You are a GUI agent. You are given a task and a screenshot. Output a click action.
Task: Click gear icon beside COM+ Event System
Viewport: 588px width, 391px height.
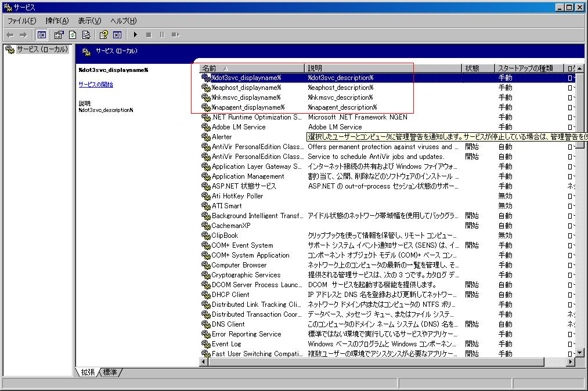point(206,245)
